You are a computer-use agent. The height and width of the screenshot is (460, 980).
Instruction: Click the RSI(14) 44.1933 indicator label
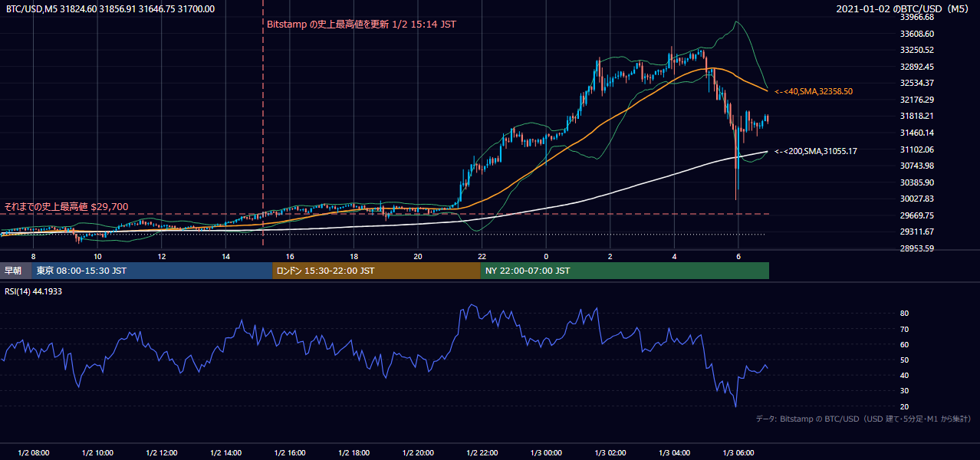point(34,291)
